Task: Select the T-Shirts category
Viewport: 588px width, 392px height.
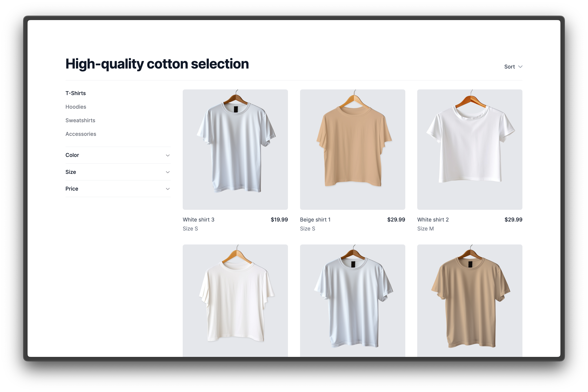Action: pos(75,93)
